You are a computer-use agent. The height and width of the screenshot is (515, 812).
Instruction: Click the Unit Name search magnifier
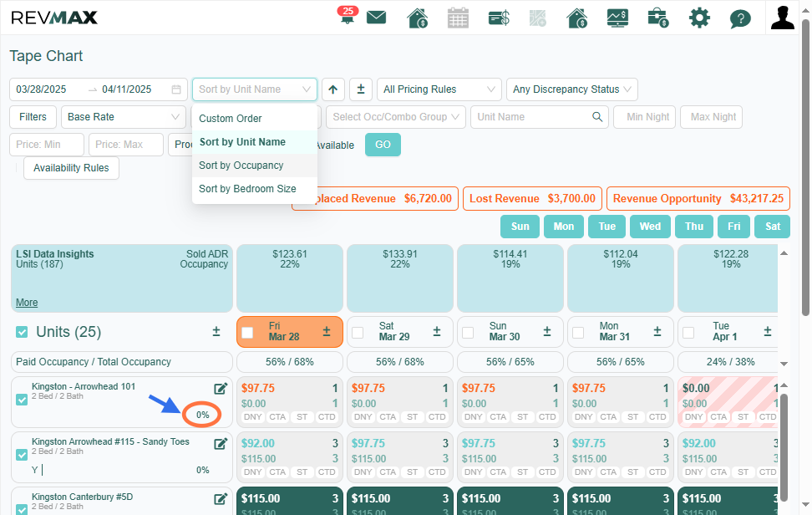(597, 117)
